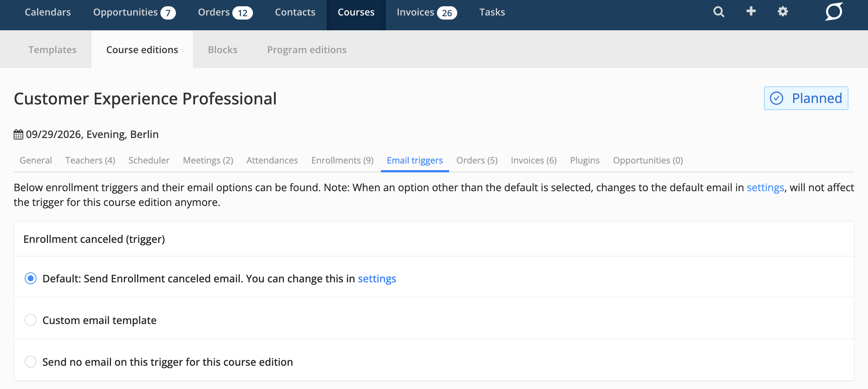Open the settings gear icon

pos(783,11)
